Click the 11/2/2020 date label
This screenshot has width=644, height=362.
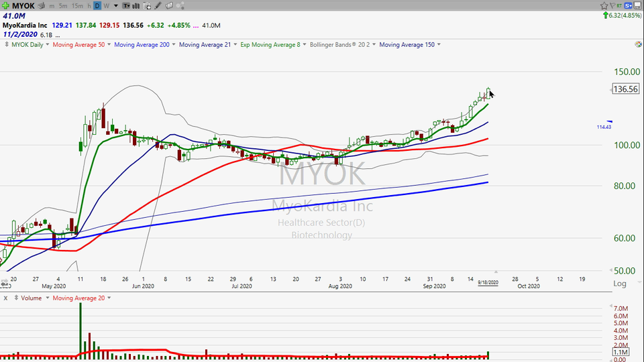click(x=20, y=34)
